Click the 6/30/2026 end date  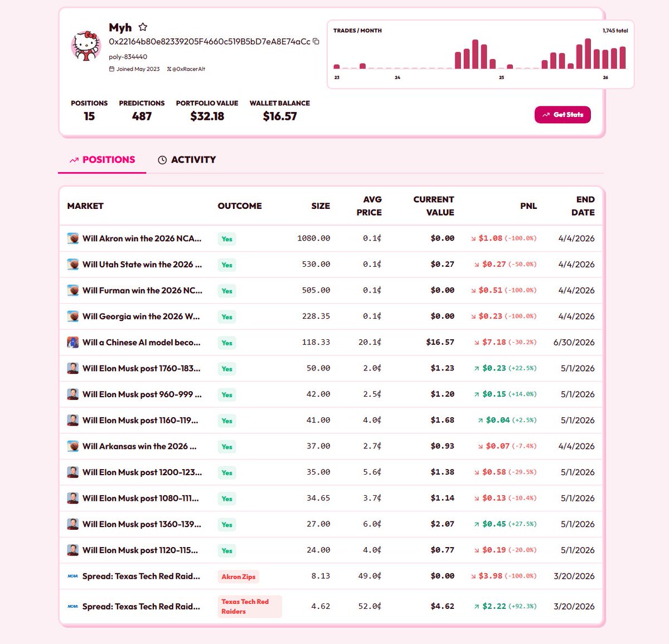[574, 343]
